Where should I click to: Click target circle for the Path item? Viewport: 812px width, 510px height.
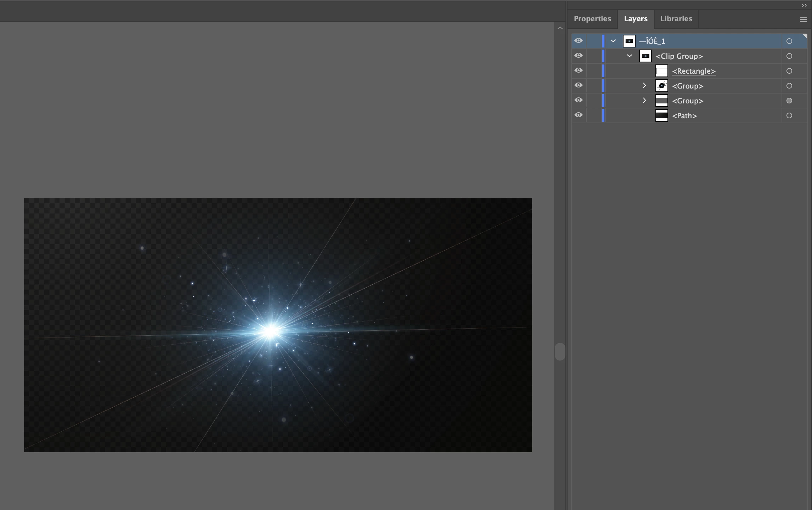pyautogui.click(x=789, y=115)
